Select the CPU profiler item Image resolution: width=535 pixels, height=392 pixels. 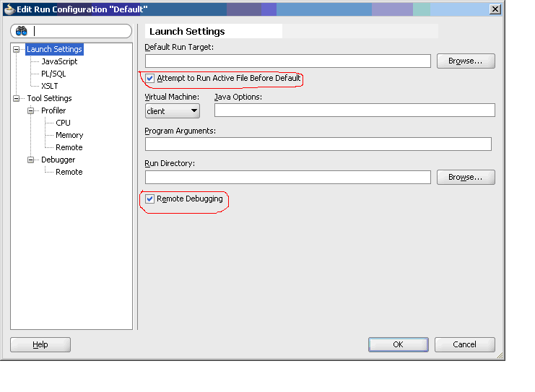(x=63, y=123)
